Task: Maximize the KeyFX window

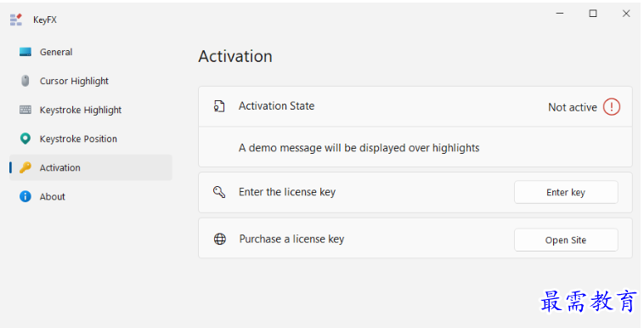Action: [x=593, y=14]
